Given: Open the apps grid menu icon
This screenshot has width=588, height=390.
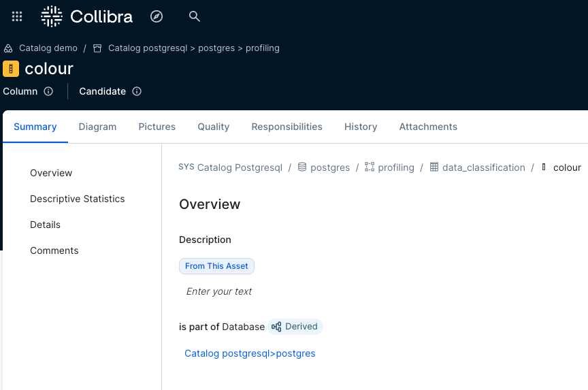Looking at the screenshot, I should 17,16.
